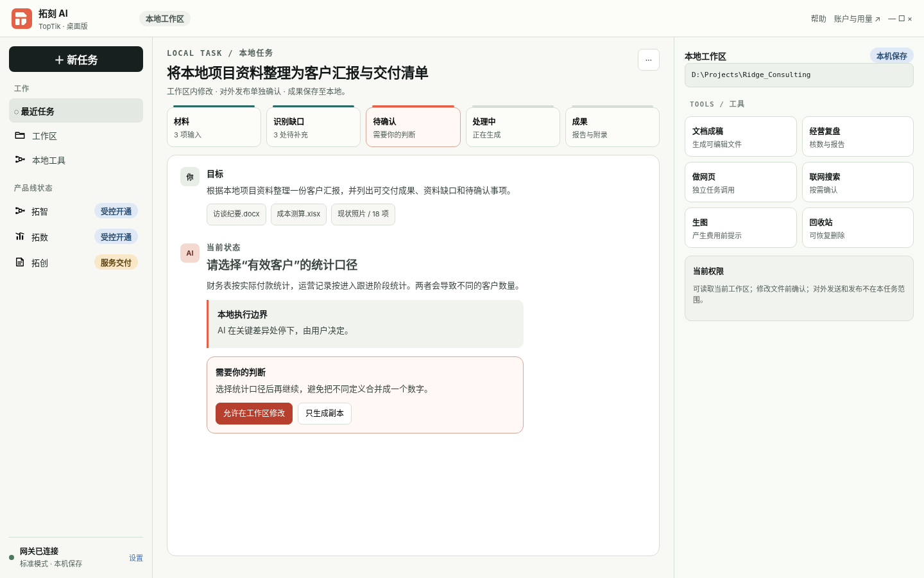Click the 拓创 document icon
This screenshot has height=578, width=924.
click(20, 262)
